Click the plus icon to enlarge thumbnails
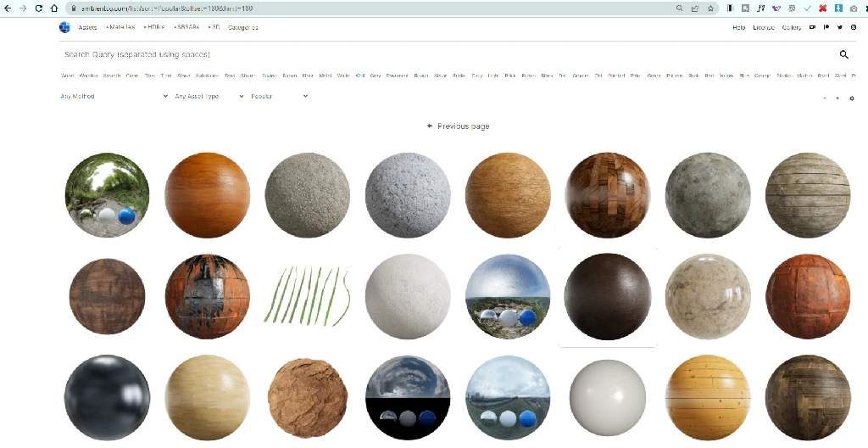Screen dimensions: 868x448 pos(837,98)
